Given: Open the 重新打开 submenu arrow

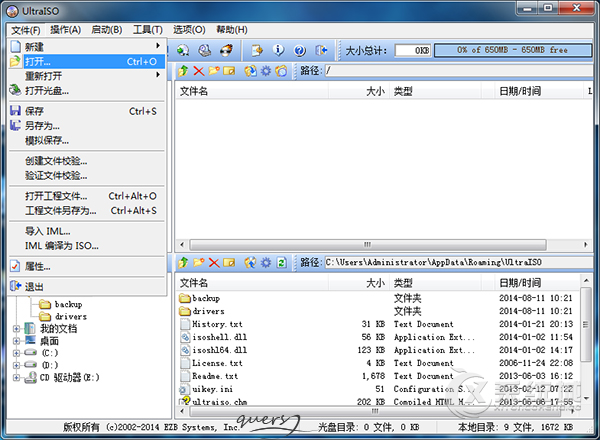Looking at the screenshot, I should [x=158, y=75].
